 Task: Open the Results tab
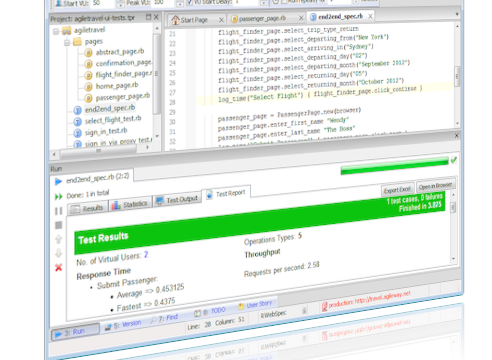pos(88,209)
